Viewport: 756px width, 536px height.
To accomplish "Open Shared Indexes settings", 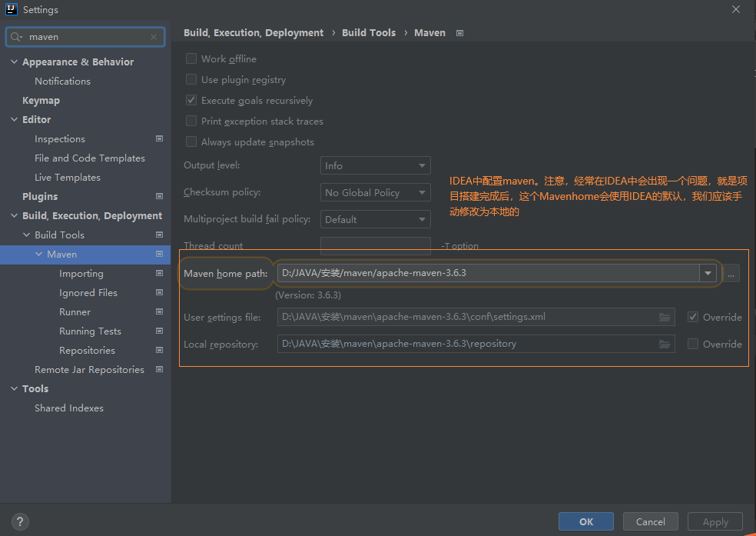I will [69, 408].
